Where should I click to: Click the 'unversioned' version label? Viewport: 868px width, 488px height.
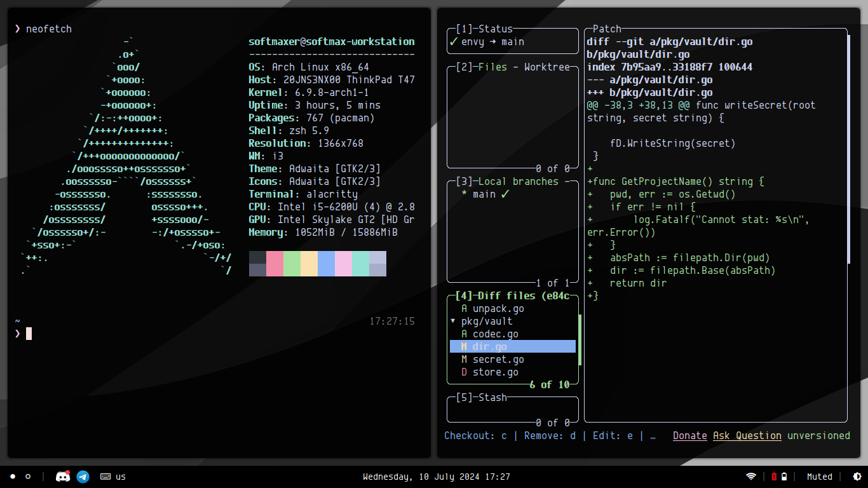tap(818, 436)
